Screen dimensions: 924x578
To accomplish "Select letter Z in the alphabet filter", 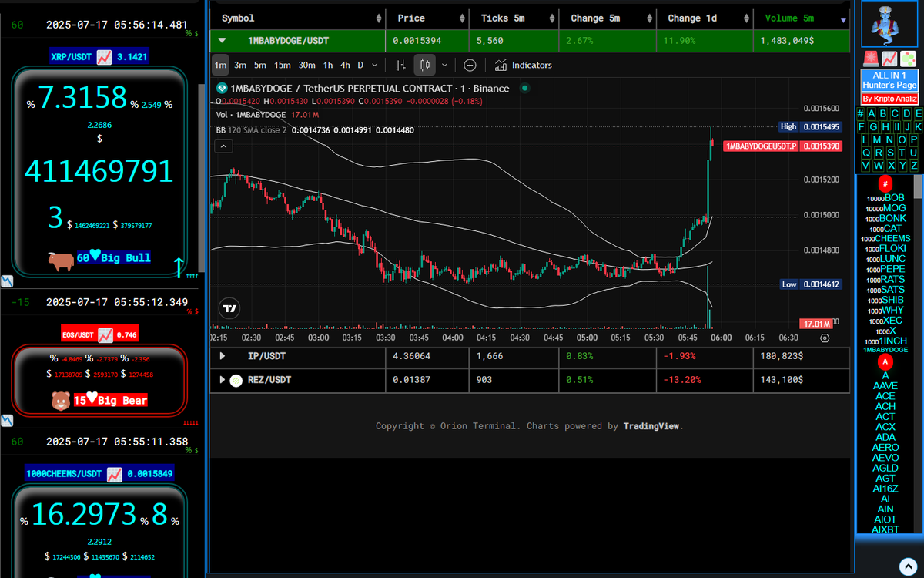I will (914, 166).
